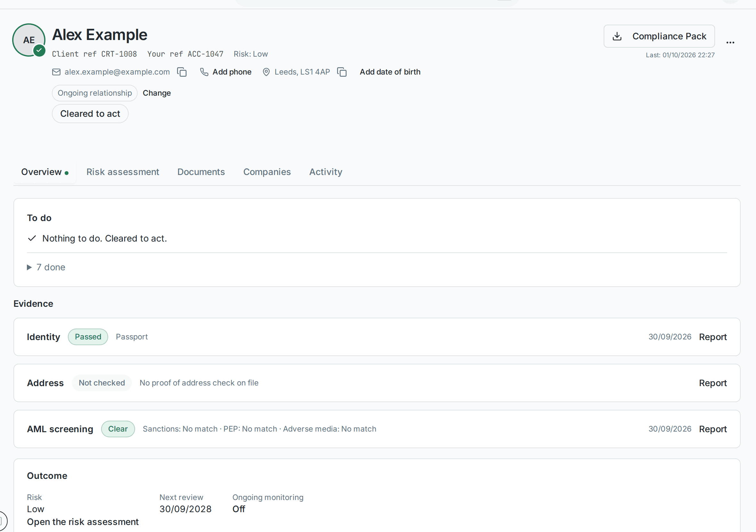Open the Documents tab
Screen dimensions: 756x532
201,172
